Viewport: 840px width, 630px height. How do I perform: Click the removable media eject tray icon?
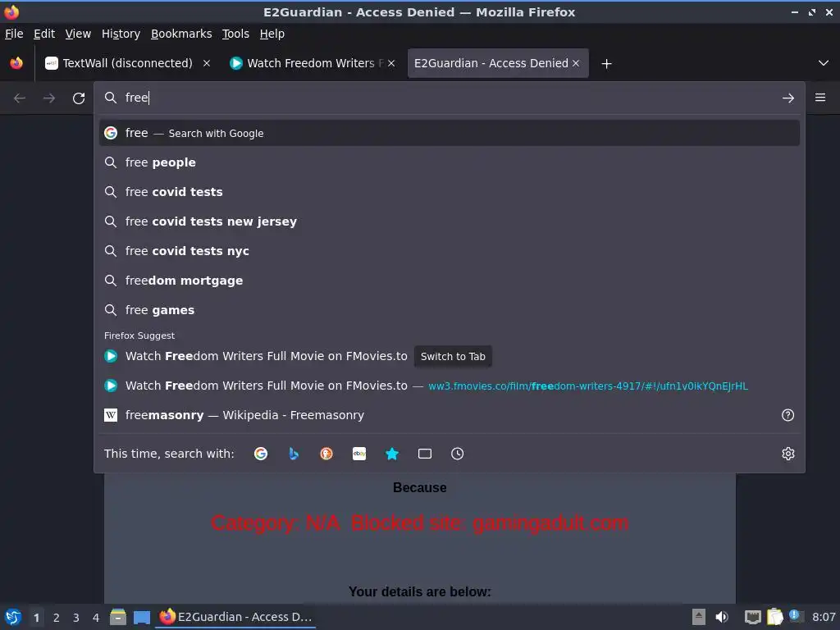699,617
